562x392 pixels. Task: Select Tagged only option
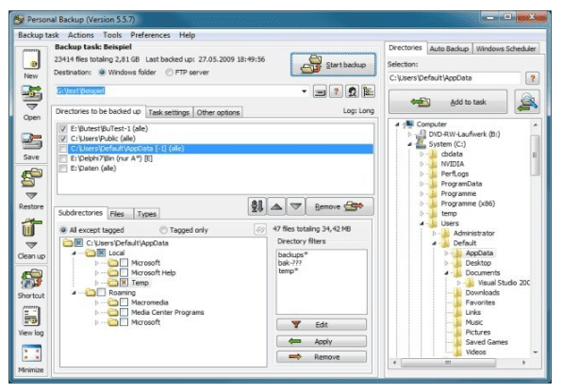[164, 230]
